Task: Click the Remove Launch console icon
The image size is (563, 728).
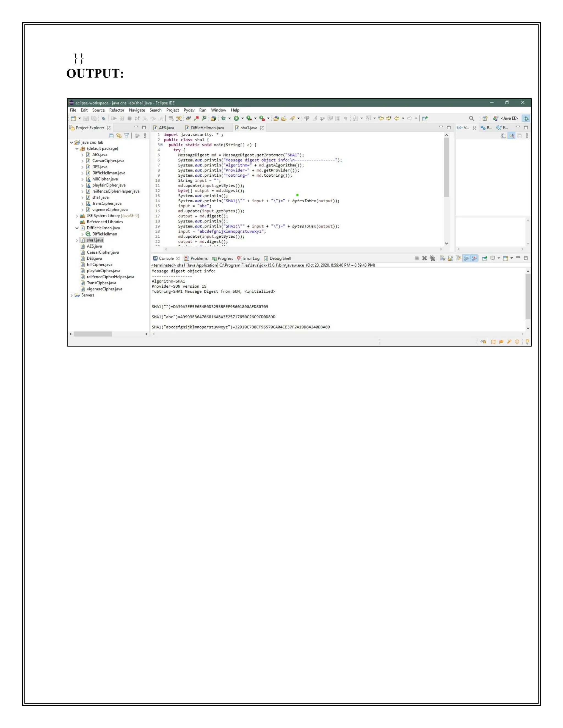Action: coord(424,258)
